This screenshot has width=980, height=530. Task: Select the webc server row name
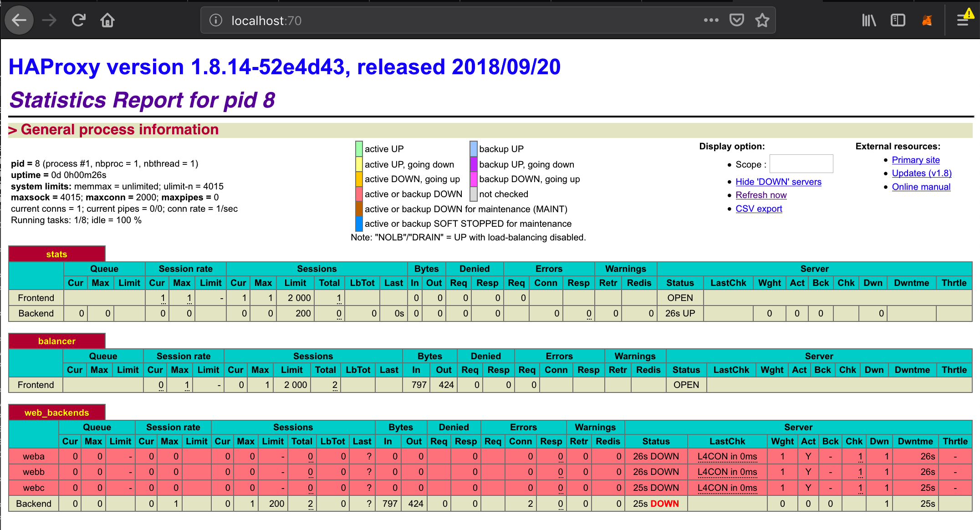[x=34, y=488]
